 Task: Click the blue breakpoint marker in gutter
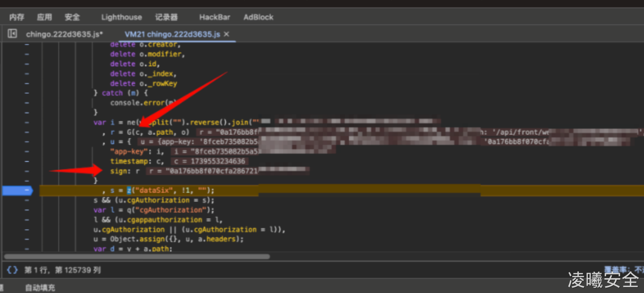[x=17, y=191]
